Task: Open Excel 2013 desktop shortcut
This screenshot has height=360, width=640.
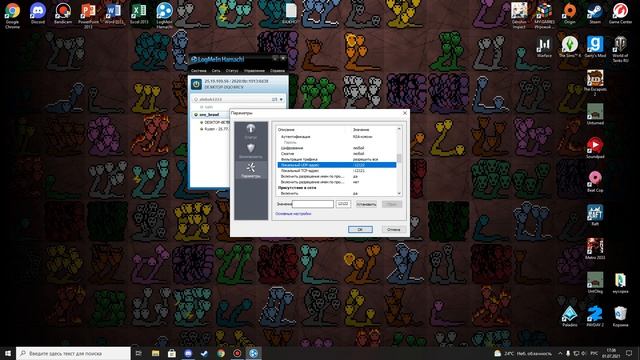Action: (x=139, y=13)
